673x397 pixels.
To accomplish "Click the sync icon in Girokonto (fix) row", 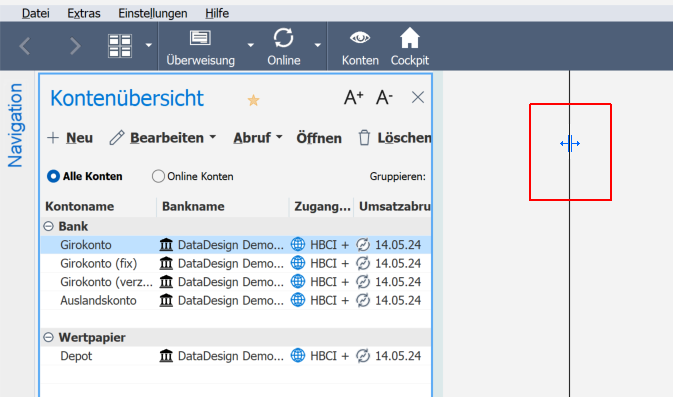I will click(363, 263).
